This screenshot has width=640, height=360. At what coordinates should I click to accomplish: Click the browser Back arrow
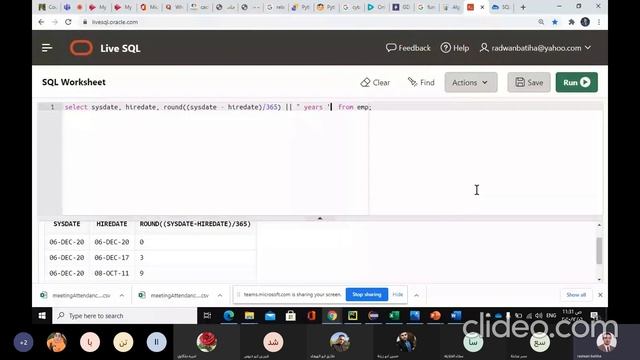coord(41,22)
